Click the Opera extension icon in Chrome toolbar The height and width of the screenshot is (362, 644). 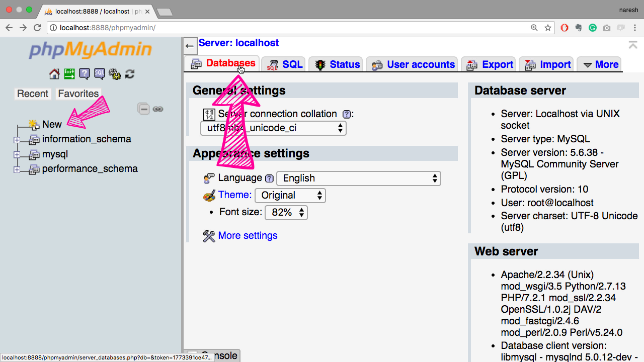pos(565,28)
